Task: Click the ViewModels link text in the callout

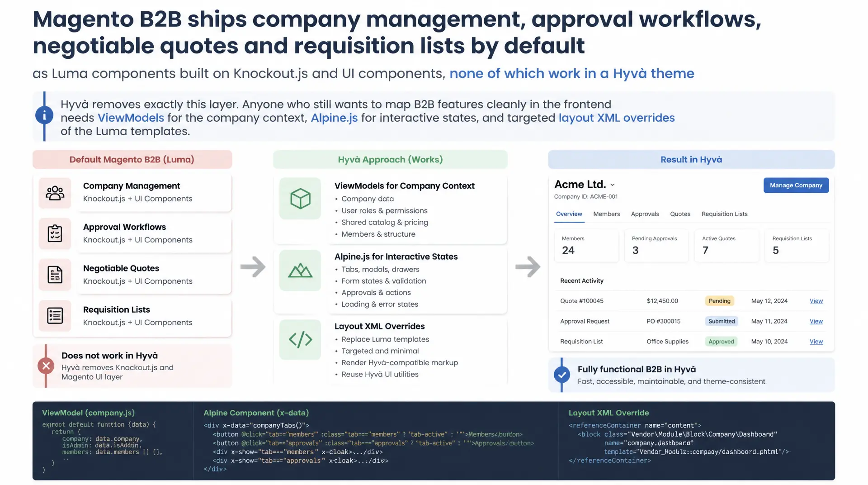Action: (x=131, y=118)
